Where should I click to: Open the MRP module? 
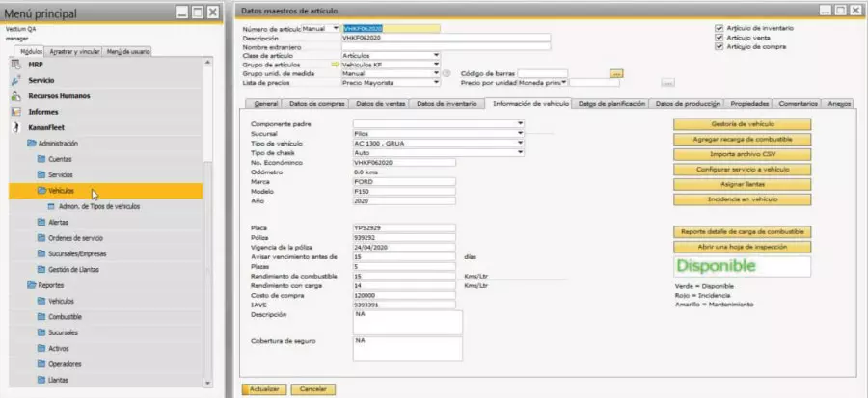(35, 64)
